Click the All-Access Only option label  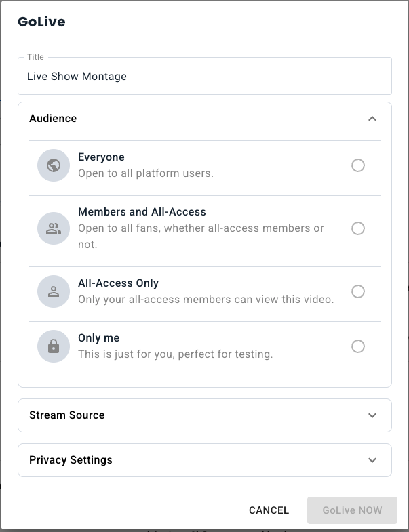(118, 283)
